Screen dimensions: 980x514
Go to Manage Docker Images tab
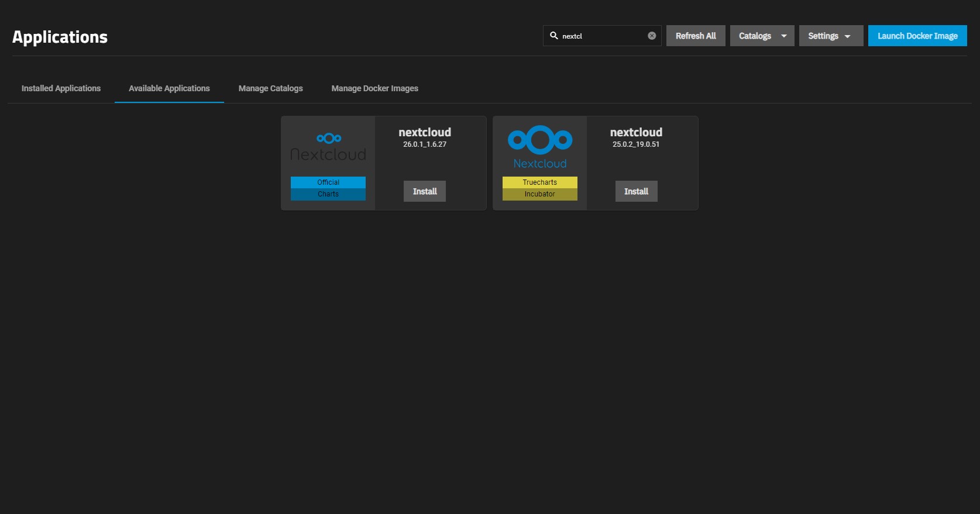pyautogui.click(x=375, y=88)
